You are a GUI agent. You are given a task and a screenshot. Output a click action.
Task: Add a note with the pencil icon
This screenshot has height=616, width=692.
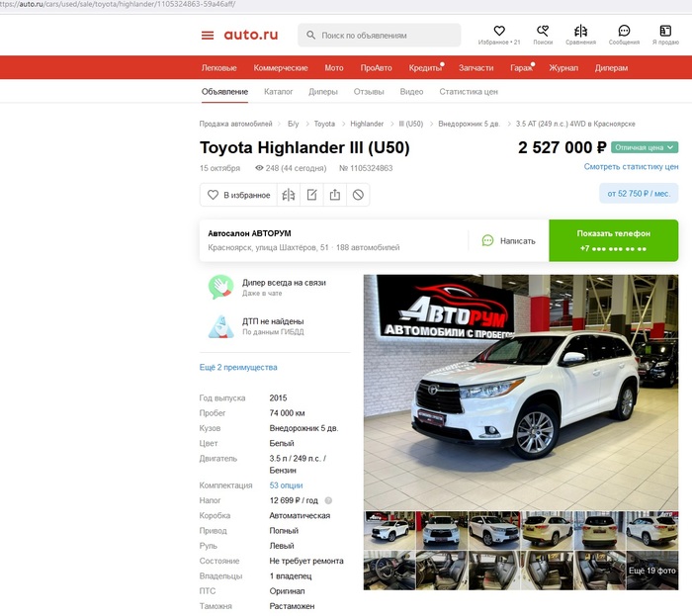click(312, 195)
